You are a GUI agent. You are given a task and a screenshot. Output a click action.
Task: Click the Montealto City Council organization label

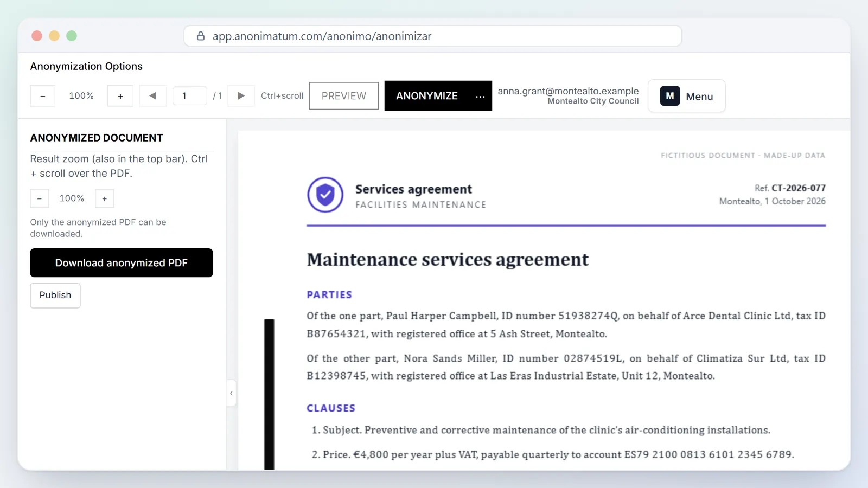click(593, 101)
